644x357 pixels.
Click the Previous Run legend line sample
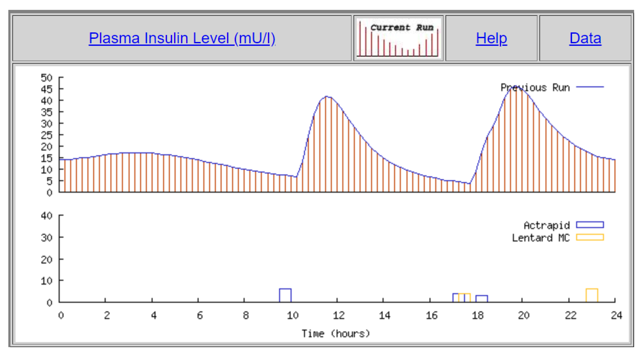pos(590,87)
